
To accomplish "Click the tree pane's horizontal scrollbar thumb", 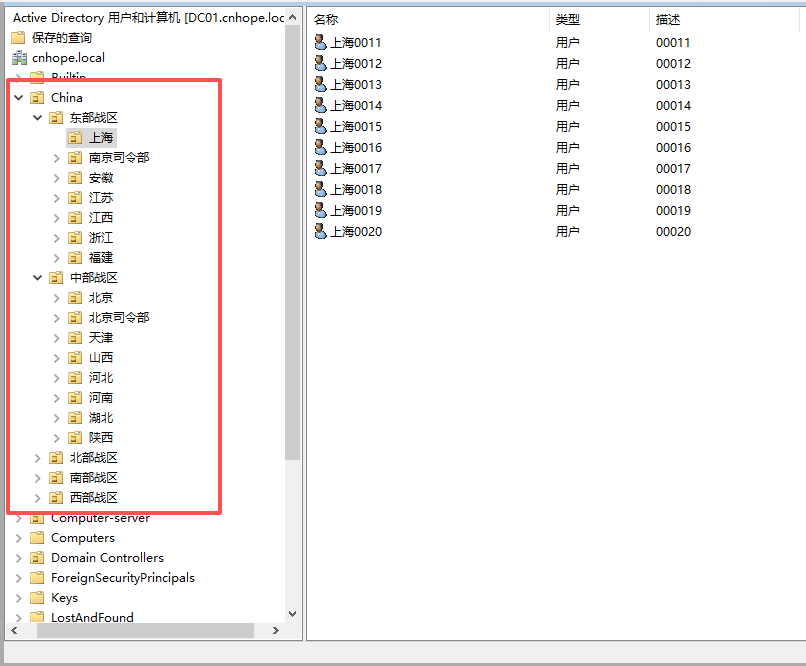I will 145,631.
